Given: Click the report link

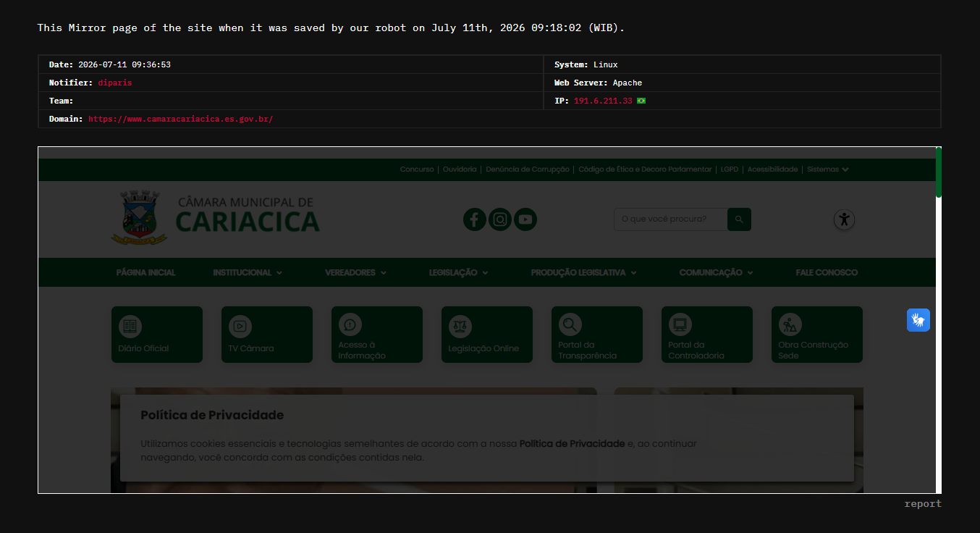Looking at the screenshot, I should click(x=923, y=503).
